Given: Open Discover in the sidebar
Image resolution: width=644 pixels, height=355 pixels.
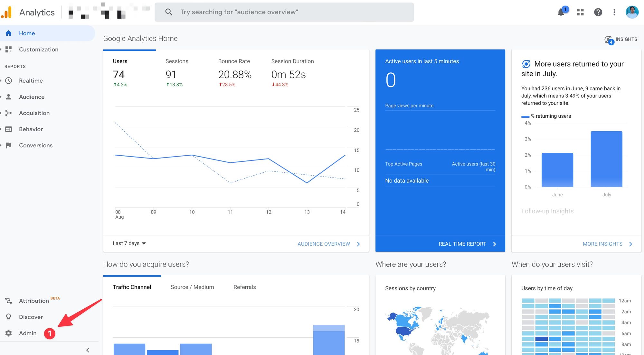Looking at the screenshot, I should pyautogui.click(x=31, y=317).
